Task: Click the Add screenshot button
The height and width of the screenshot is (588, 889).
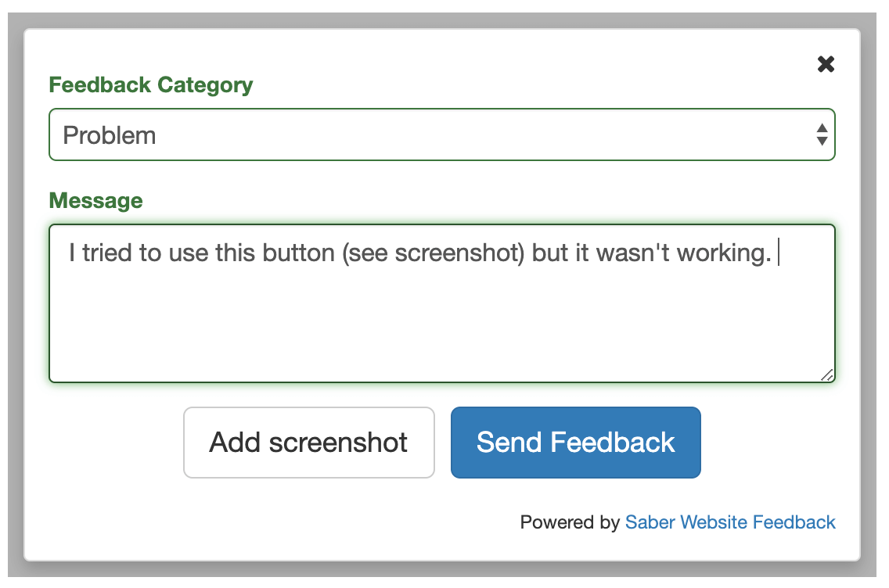Action: [308, 443]
